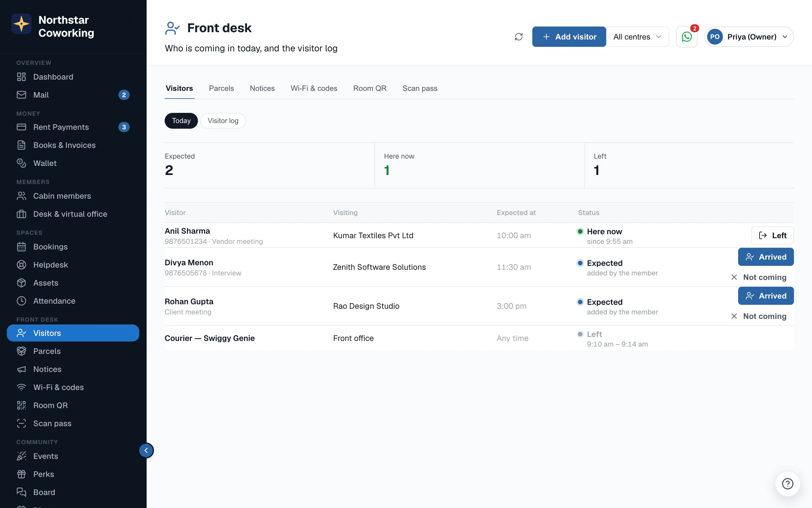Collapse the sidebar with the chevron button
812x508 pixels.
[146, 450]
